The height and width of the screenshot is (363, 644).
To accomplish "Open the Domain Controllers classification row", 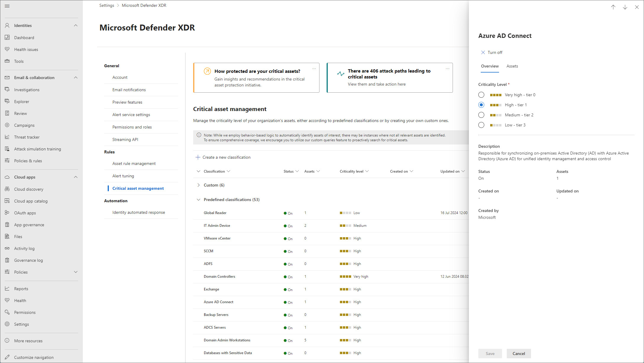I will tap(331, 277).
